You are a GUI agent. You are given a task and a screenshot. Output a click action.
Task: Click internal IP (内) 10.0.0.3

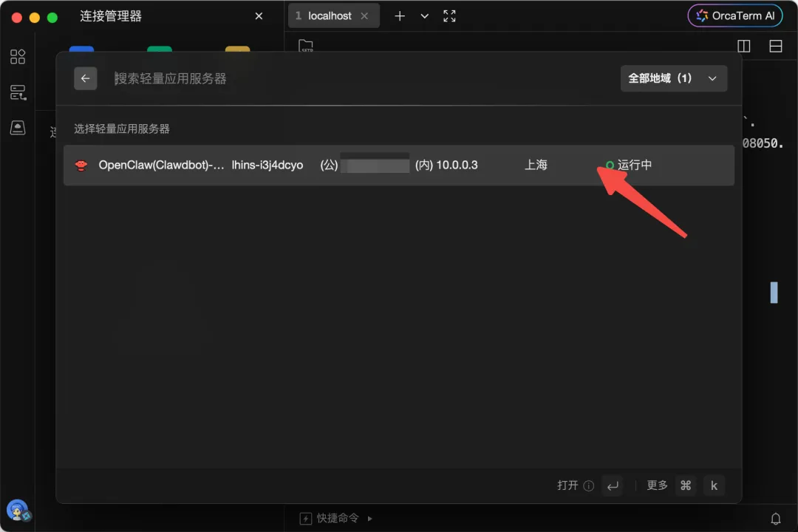(446, 165)
